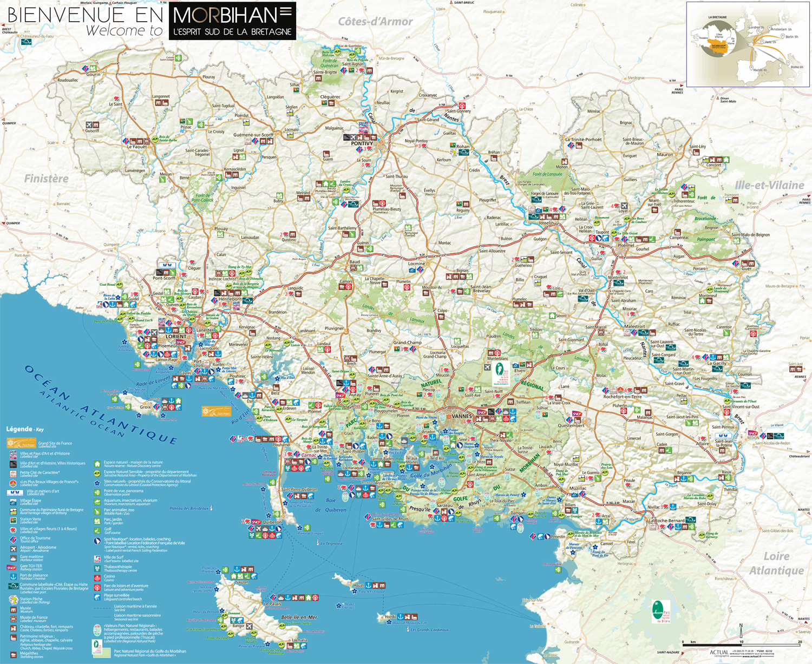812x664 pixels.
Task: Click the 'Légende - Key' heading
Action: pyautogui.click(x=24, y=429)
